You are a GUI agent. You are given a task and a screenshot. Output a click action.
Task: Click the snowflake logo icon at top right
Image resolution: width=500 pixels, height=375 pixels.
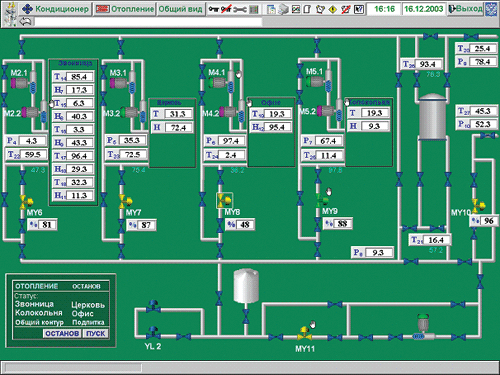(491, 9)
